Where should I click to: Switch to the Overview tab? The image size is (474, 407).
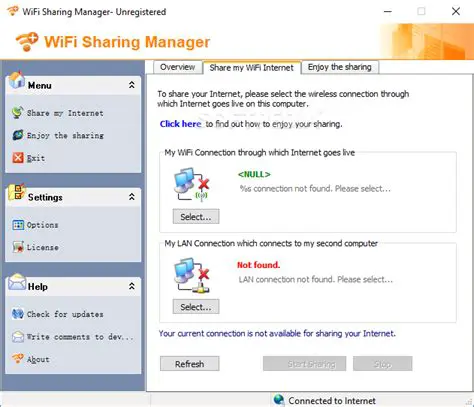[x=177, y=67]
